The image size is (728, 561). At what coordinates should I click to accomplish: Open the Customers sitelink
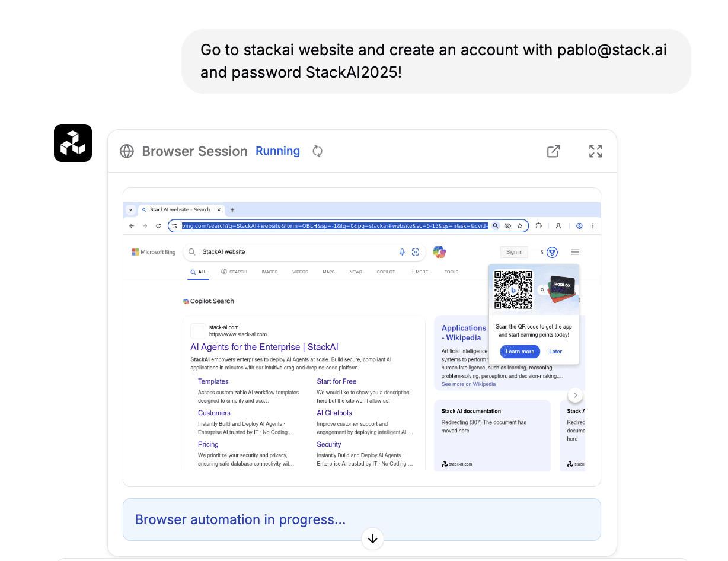214,413
